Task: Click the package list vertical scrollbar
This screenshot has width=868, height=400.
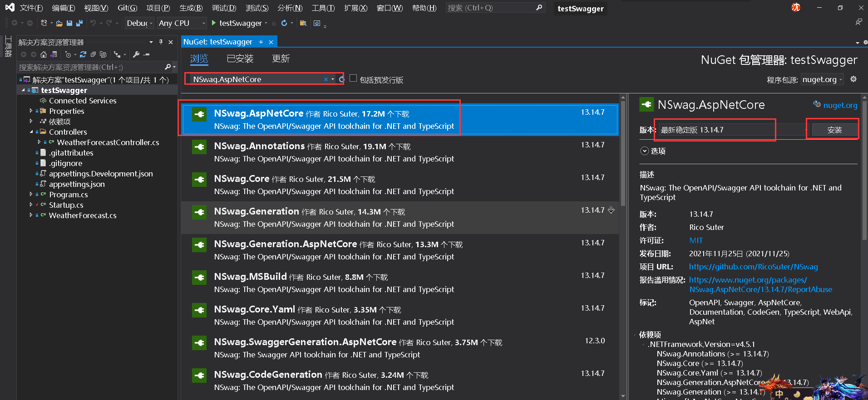Action: pos(623,154)
